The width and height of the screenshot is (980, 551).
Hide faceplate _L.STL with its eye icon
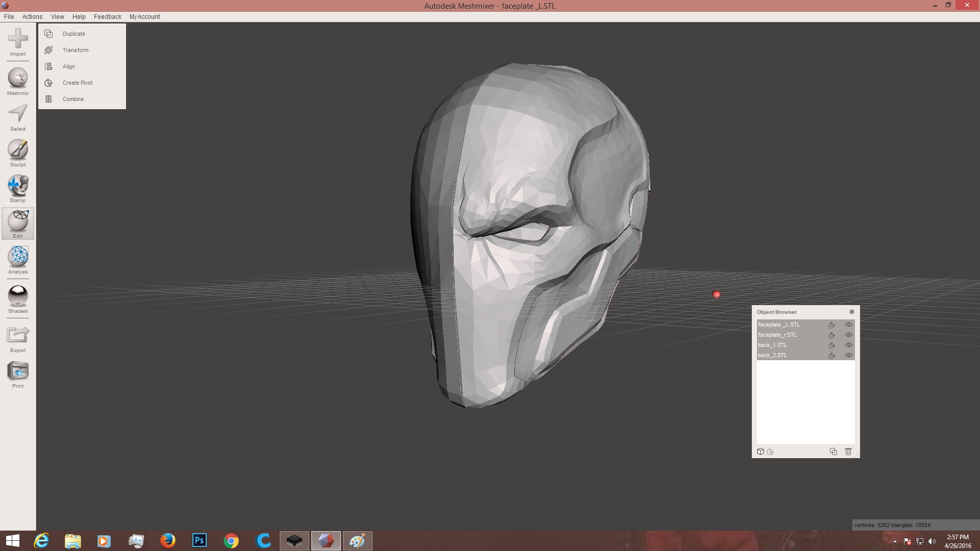(x=848, y=324)
